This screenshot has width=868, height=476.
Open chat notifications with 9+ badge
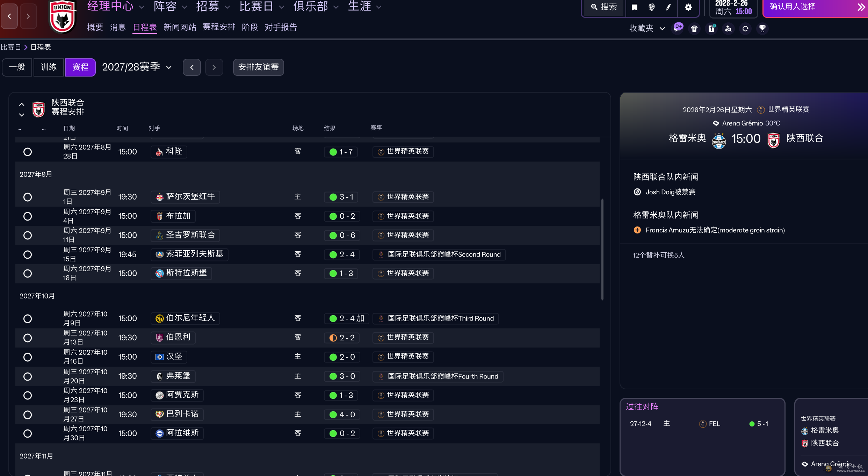pyautogui.click(x=678, y=28)
